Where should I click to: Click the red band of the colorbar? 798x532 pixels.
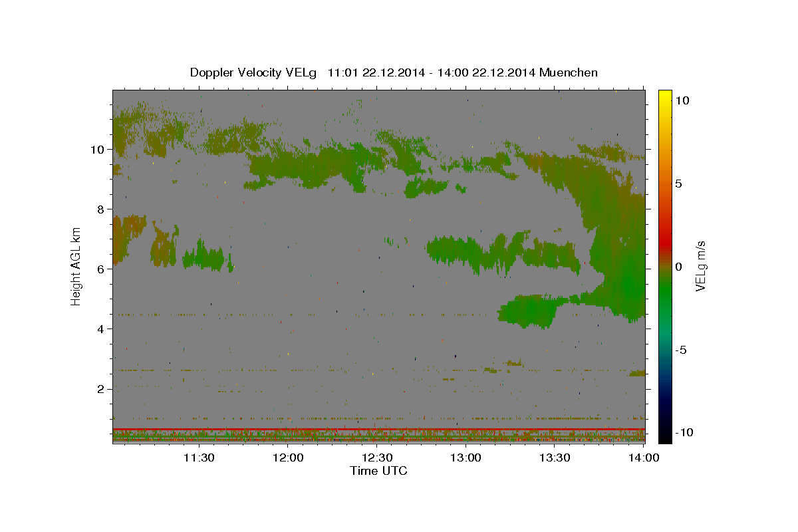coord(664,243)
